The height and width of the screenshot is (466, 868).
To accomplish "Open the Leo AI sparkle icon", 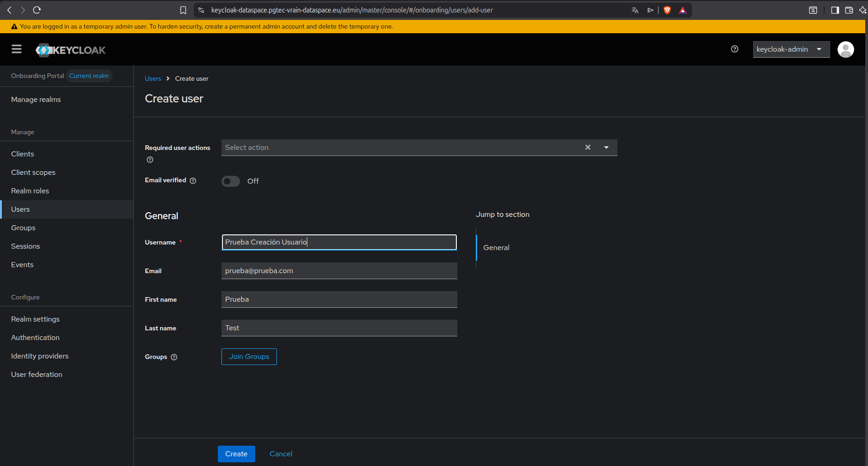I will [862, 10].
